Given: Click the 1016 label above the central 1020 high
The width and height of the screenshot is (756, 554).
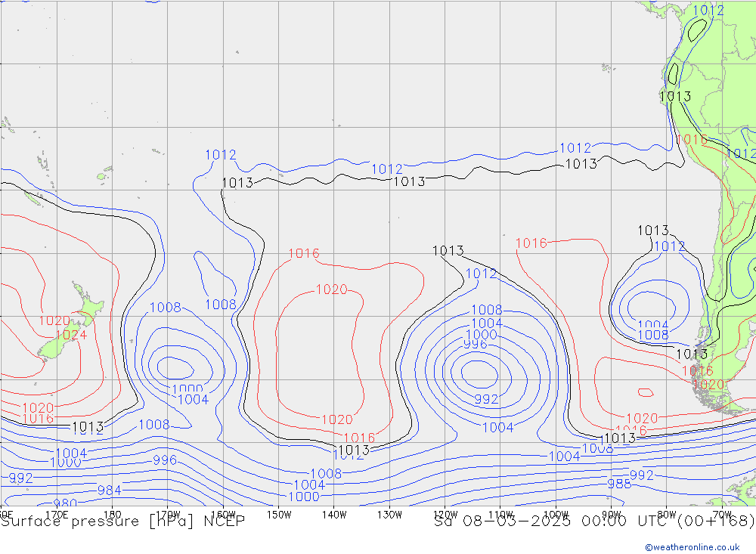Looking at the screenshot, I should coord(304,253).
